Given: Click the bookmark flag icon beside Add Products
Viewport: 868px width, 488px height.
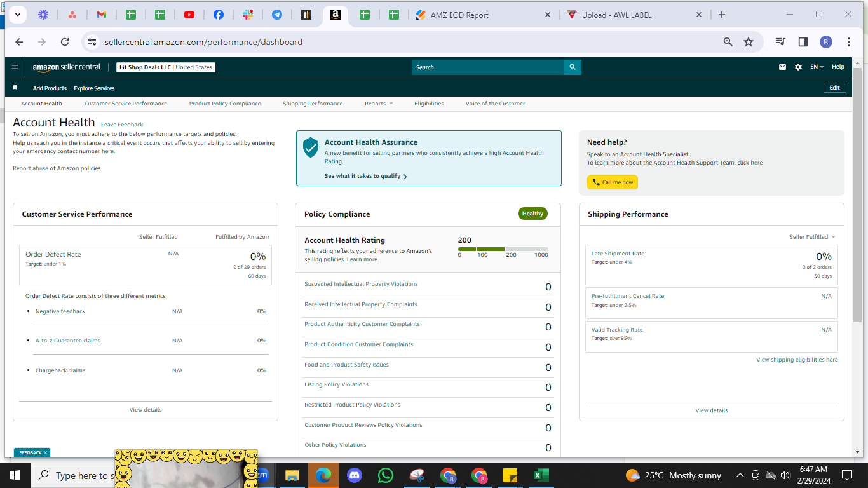Looking at the screenshot, I should (x=15, y=88).
